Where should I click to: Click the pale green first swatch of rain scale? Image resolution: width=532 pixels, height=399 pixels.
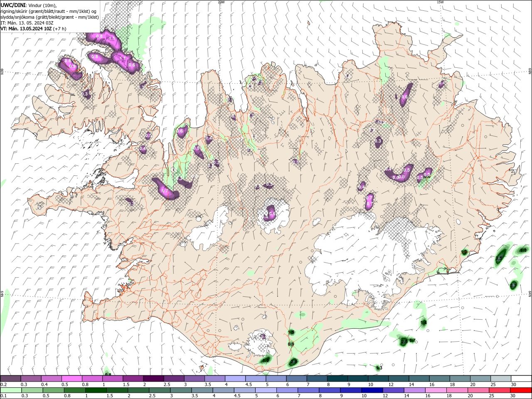10,390
